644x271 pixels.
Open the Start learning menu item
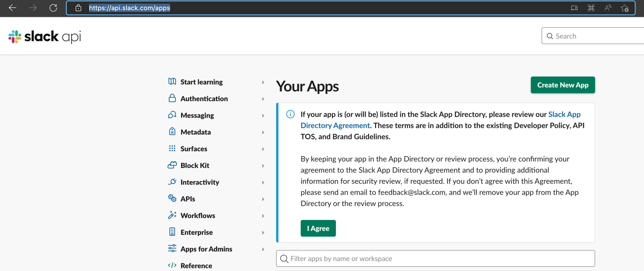[x=202, y=82]
